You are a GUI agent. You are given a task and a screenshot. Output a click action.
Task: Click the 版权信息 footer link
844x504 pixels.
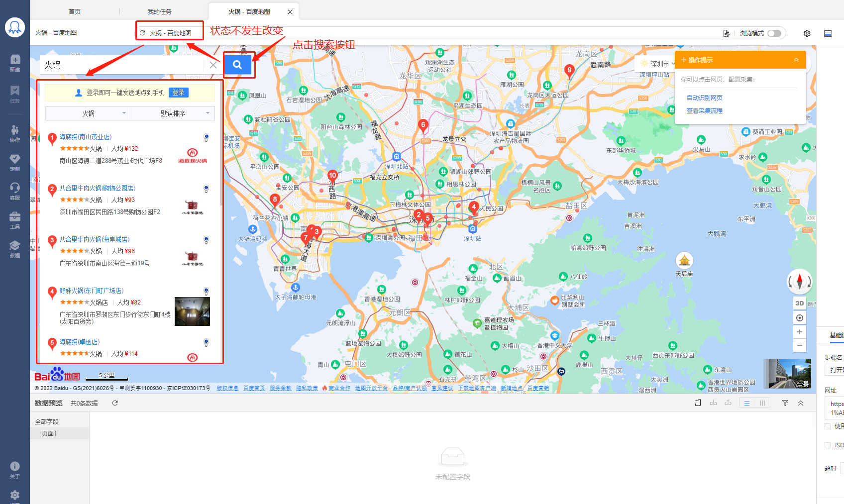pyautogui.click(x=227, y=388)
